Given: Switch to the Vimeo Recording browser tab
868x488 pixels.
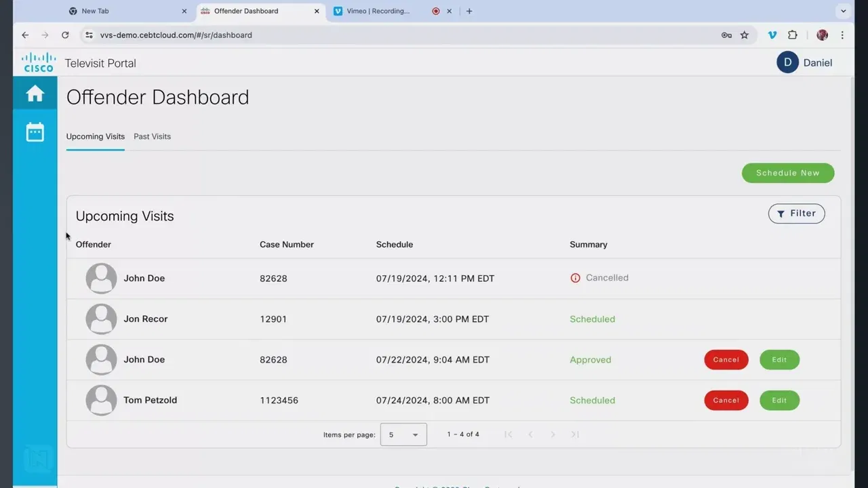Looking at the screenshot, I should pos(393,11).
